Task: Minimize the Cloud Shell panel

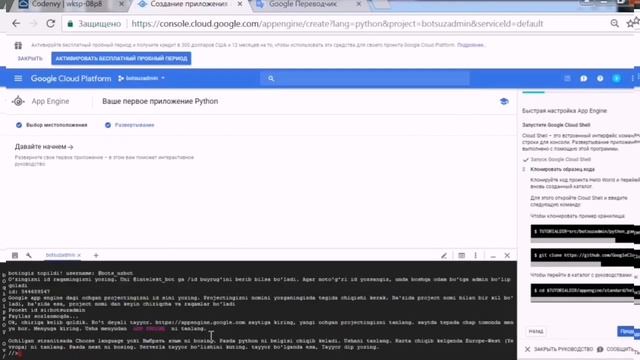Action: coord(493,256)
